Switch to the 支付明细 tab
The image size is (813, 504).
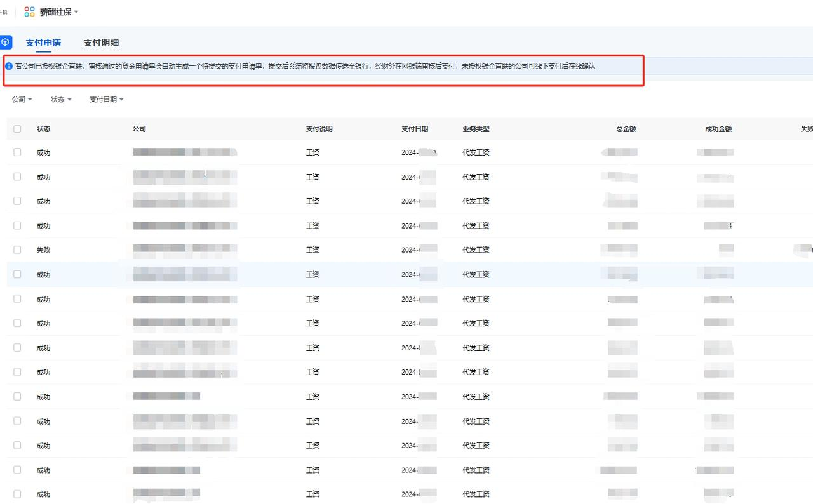(x=101, y=43)
